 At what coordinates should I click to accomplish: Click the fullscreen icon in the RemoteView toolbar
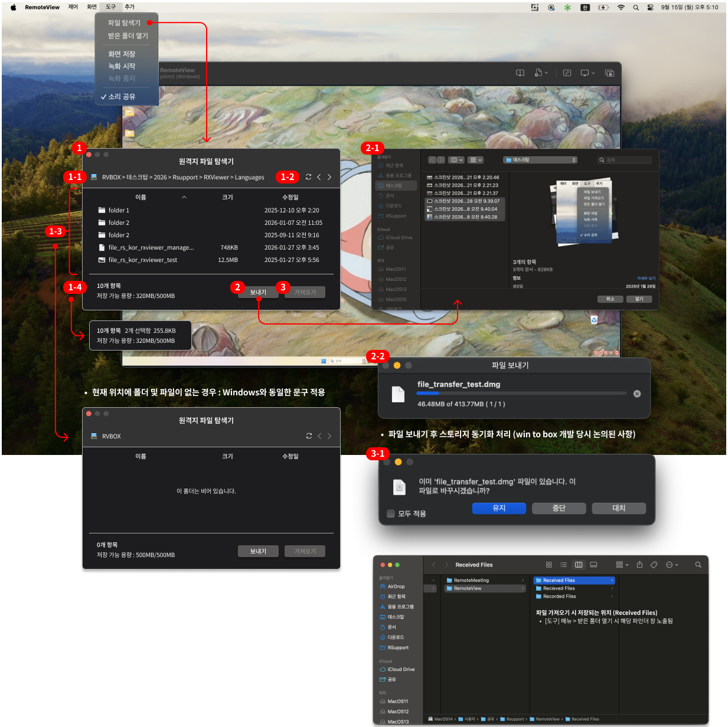pos(567,73)
